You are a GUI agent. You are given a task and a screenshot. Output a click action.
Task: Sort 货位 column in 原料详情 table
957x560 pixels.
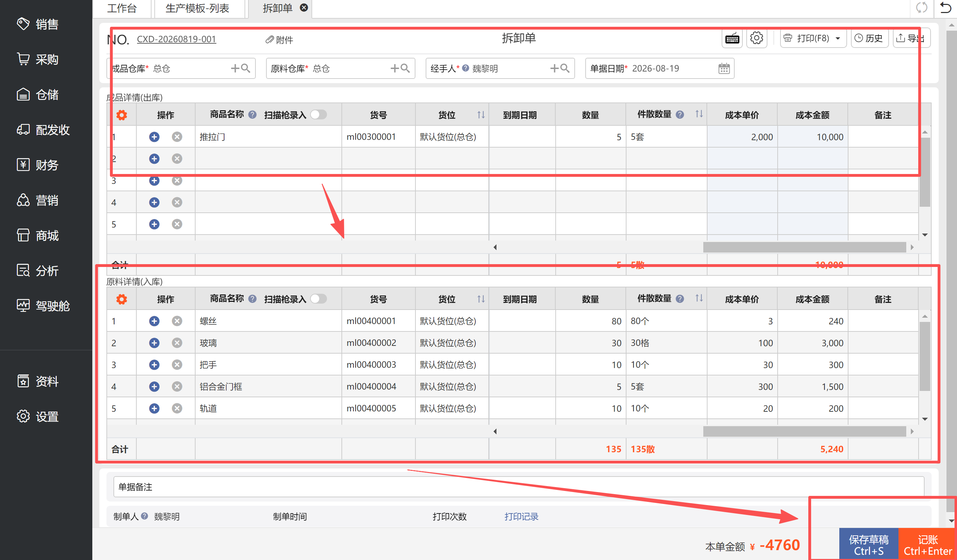tap(481, 298)
